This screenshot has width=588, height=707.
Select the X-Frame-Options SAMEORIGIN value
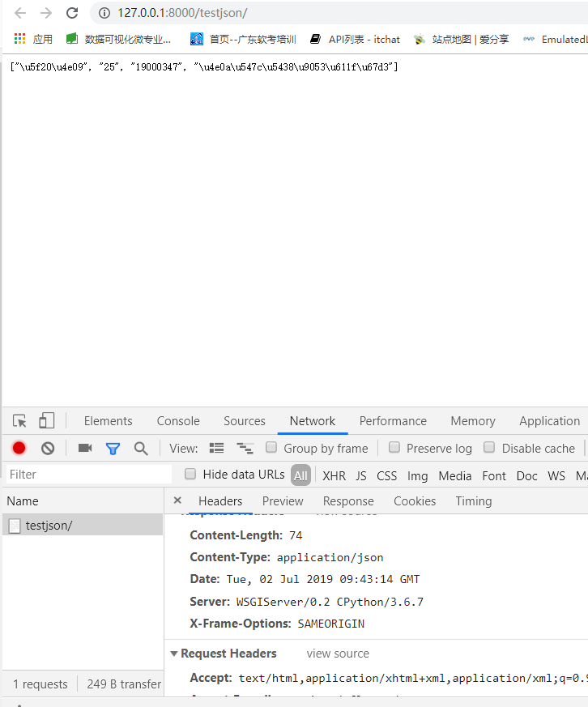coord(331,624)
